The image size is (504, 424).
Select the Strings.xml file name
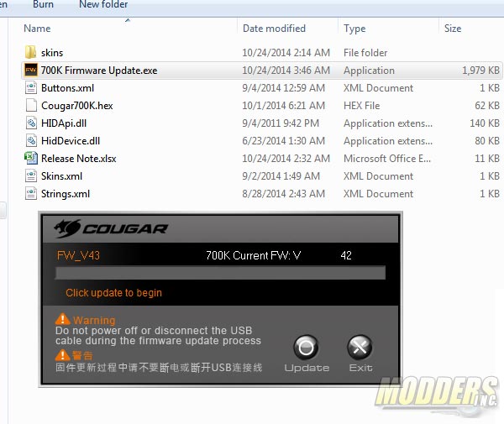pyautogui.click(x=66, y=194)
